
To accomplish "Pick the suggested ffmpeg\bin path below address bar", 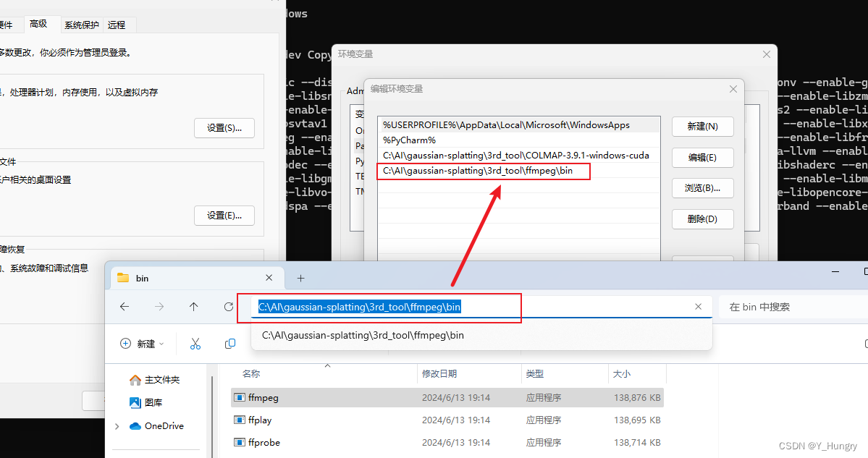I will coord(363,335).
